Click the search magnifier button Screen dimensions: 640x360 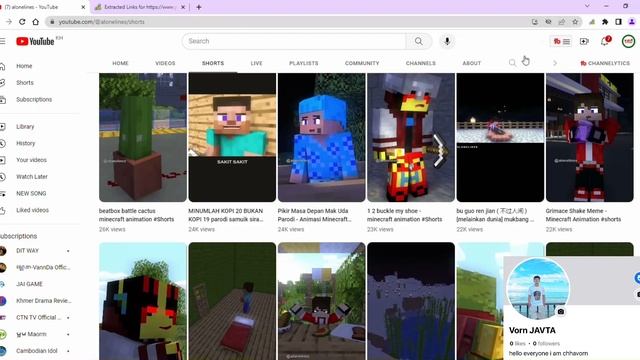tap(419, 41)
